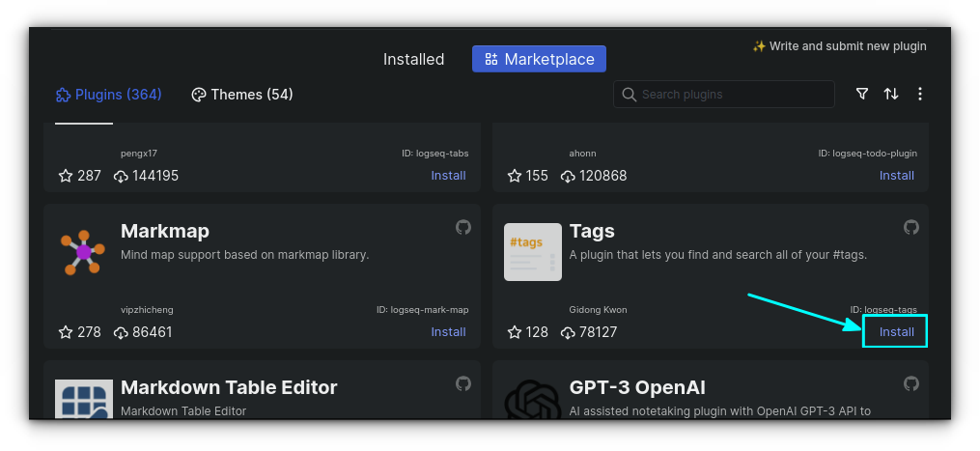Install the Tags plugin
Viewport: 980px width, 451px height.
click(896, 331)
